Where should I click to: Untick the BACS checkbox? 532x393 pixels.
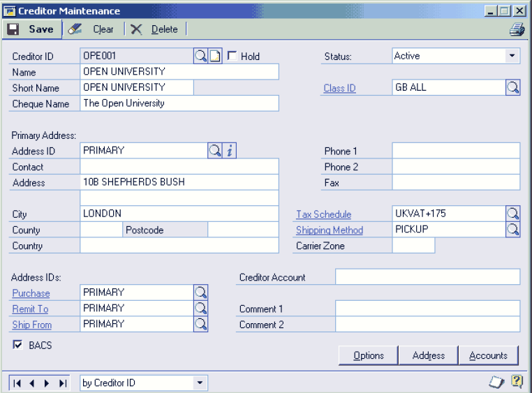17,345
